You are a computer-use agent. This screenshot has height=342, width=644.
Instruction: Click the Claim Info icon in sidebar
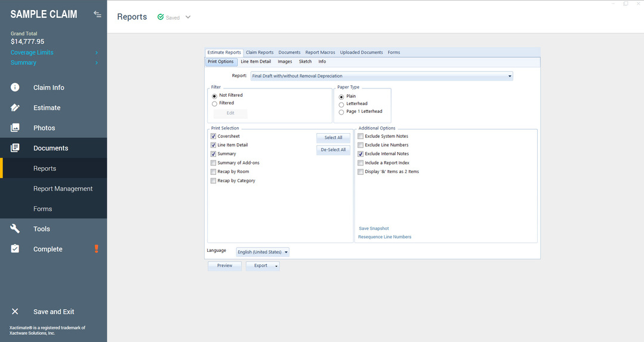[x=15, y=88]
